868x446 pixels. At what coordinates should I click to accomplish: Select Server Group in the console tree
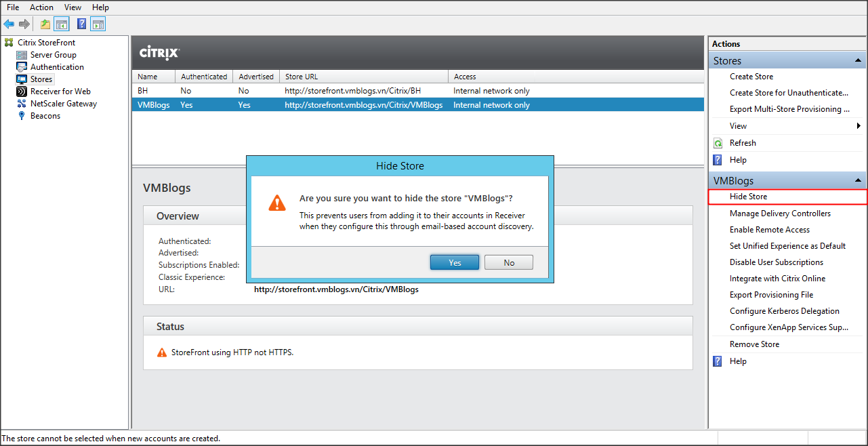[53, 55]
